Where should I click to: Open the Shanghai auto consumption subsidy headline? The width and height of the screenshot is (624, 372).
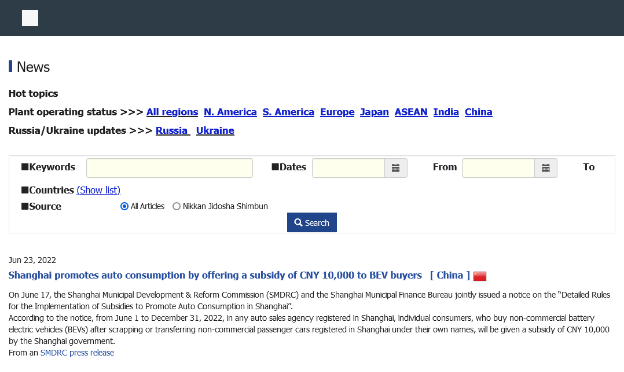click(x=215, y=275)
